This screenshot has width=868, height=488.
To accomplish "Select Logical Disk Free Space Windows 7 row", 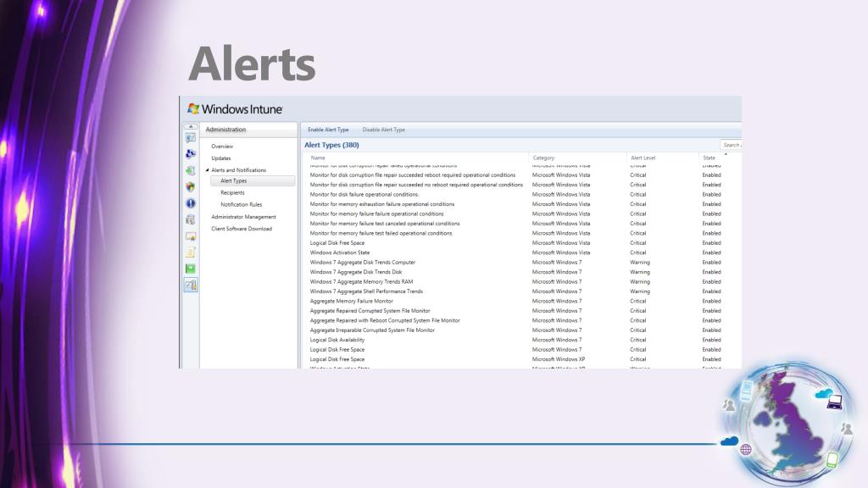I will coord(520,349).
